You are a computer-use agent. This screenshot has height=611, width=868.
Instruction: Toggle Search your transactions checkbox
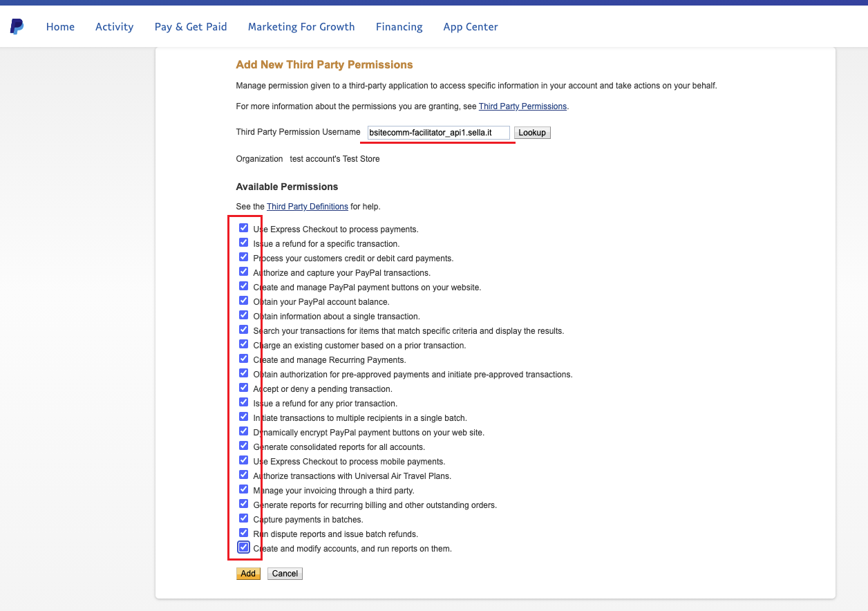[x=243, y=330]
